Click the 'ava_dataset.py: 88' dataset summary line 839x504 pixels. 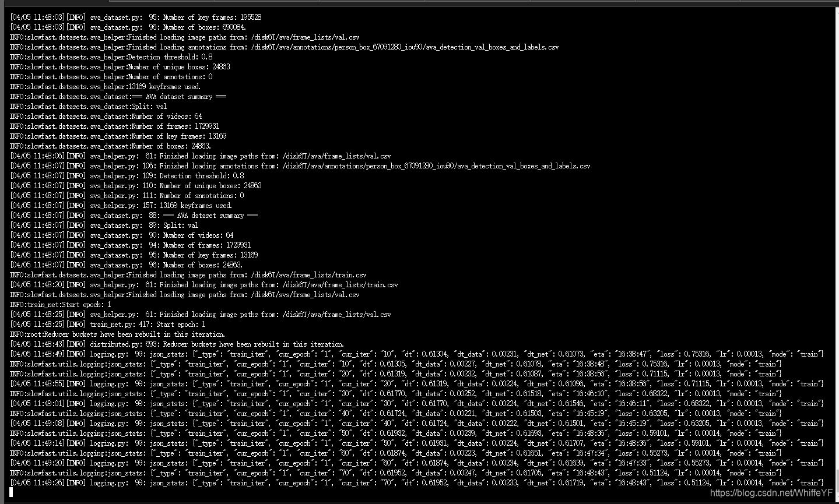134,216
